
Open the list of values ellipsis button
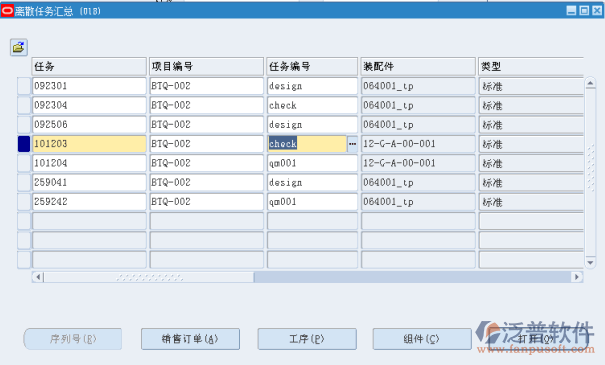(x=352, y=144)
